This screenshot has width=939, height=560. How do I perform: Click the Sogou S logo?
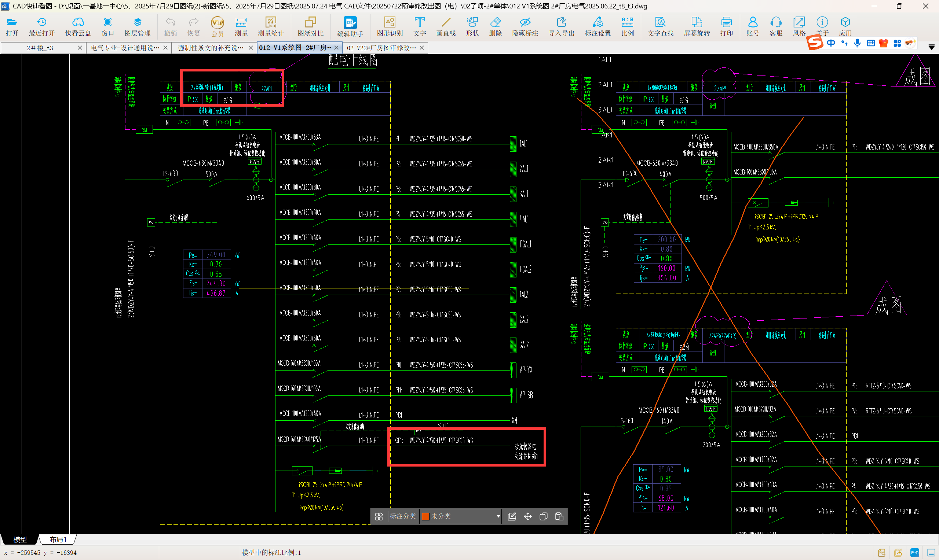pos(815,43)
